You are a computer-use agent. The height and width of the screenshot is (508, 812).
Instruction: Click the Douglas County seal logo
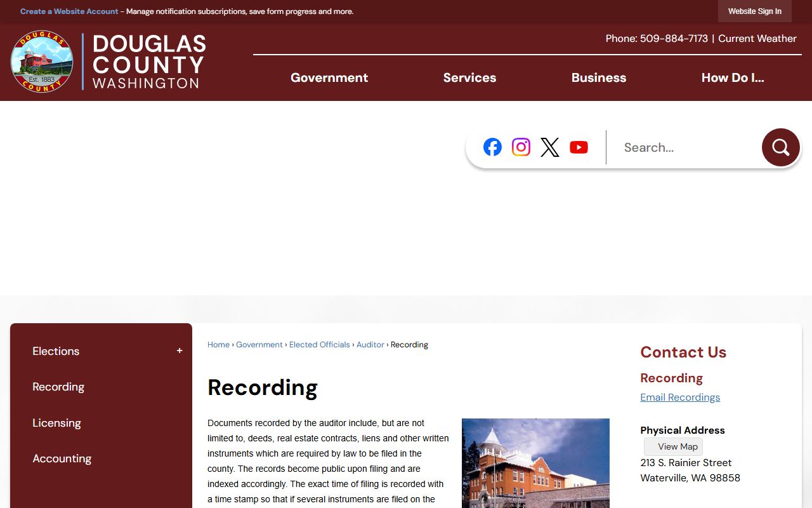pyautogui.click(x=42, y=62)
